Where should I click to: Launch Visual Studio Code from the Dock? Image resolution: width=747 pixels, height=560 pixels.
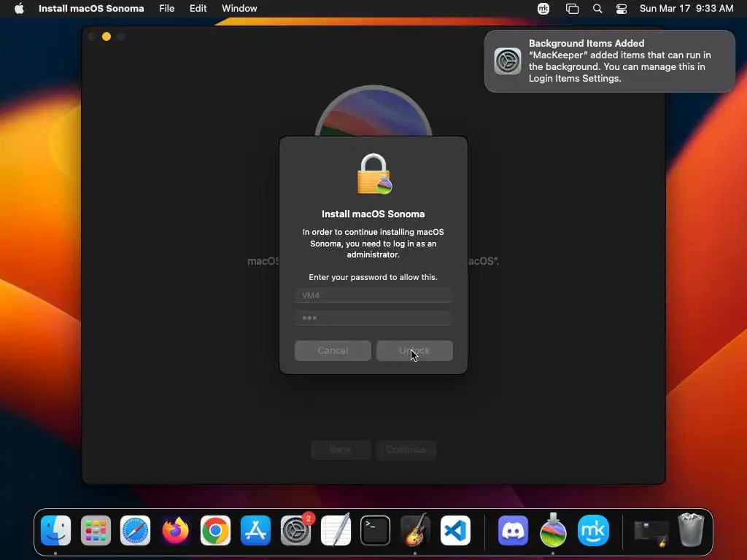click(x=455, y=530)
